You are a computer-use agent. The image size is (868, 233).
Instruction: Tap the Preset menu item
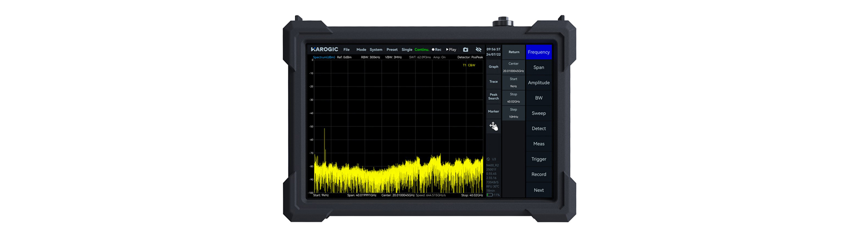coord(392,49)
